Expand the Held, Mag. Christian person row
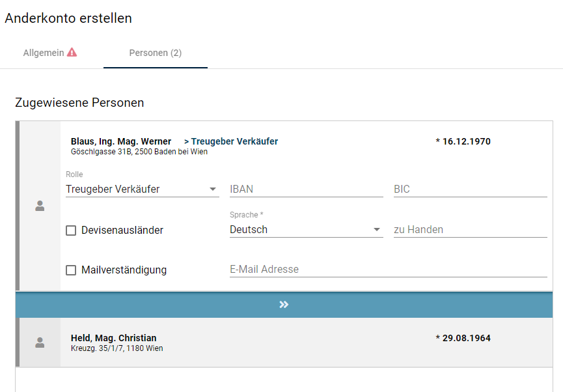Screen dimensions: 563x392 tap(260, 343)
